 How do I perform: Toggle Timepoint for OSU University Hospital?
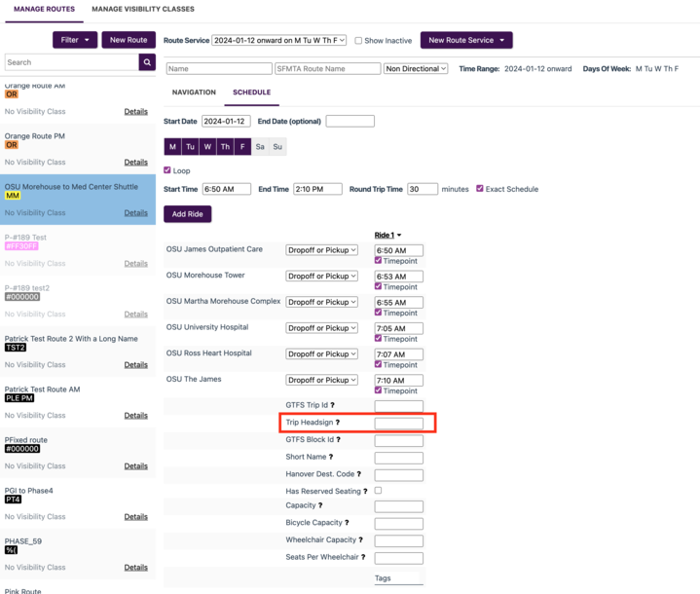[378, 338]
